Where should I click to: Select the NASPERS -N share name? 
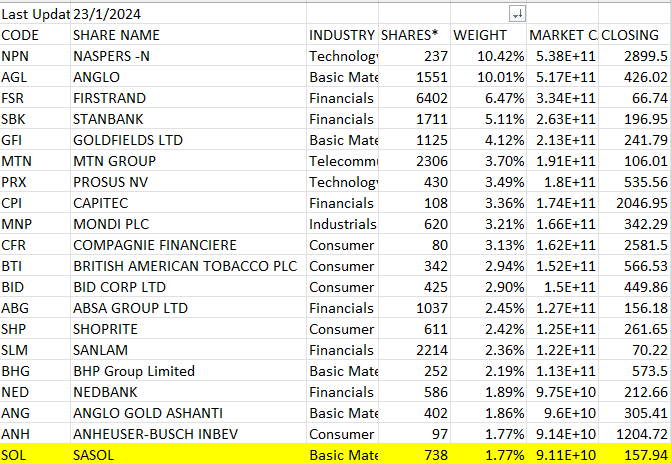[188, 56]
